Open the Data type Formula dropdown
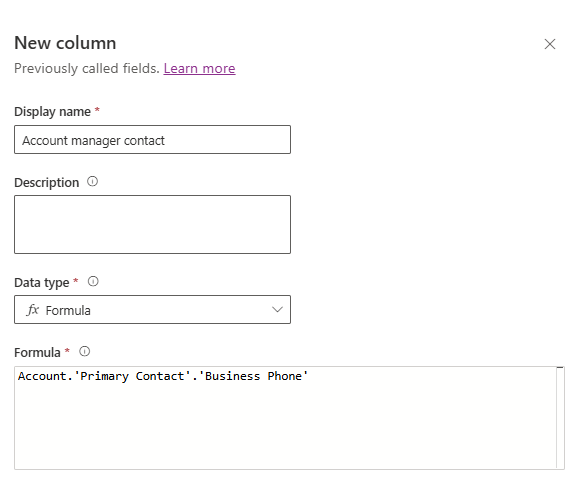 coord(152,309)
